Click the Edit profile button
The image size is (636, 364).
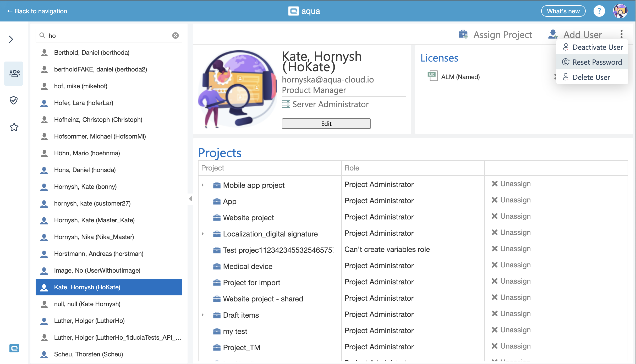click(x=326, y=124)
